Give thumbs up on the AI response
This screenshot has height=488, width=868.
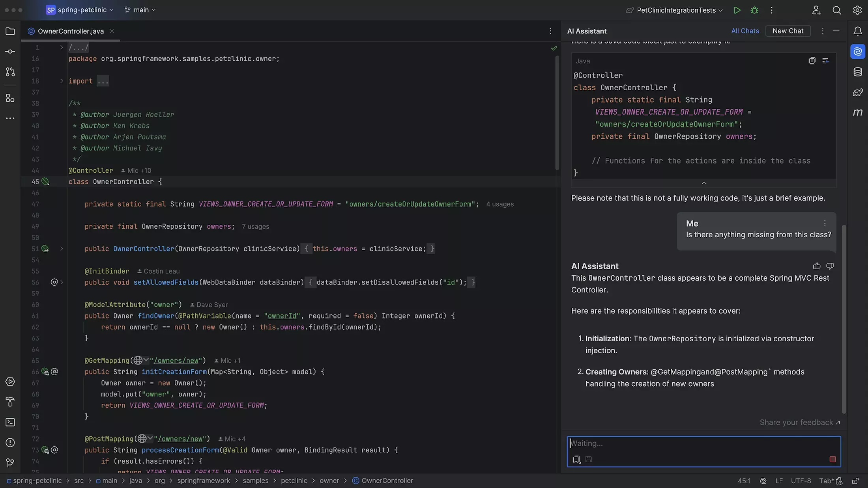point(817,266)
